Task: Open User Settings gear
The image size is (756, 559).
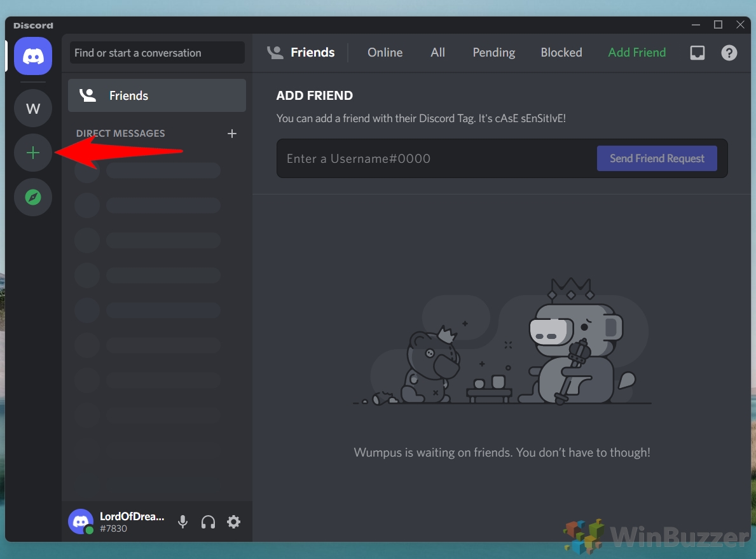Action: pos(234,521)
